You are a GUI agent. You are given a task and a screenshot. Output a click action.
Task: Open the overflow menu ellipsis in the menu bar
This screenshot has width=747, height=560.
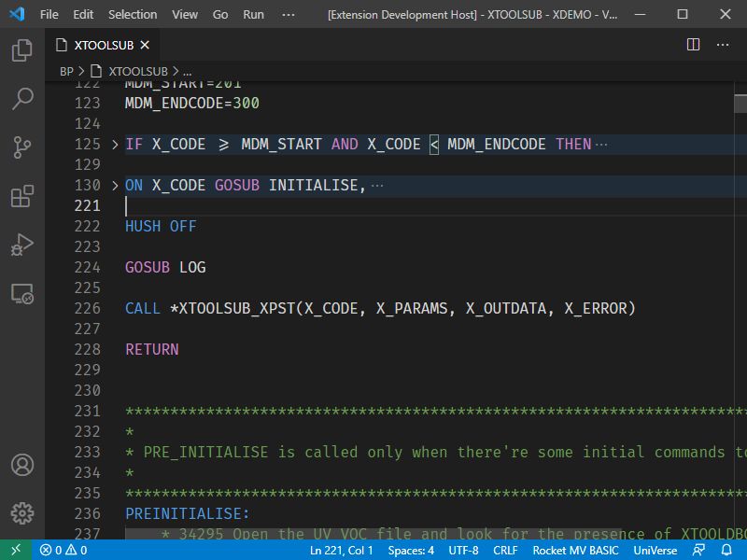coord(289,15)
